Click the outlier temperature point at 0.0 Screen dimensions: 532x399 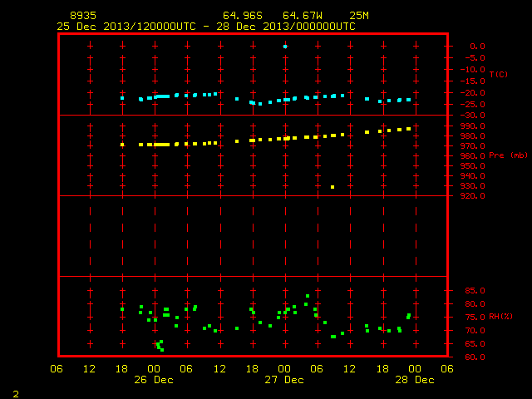click(285, 47)
